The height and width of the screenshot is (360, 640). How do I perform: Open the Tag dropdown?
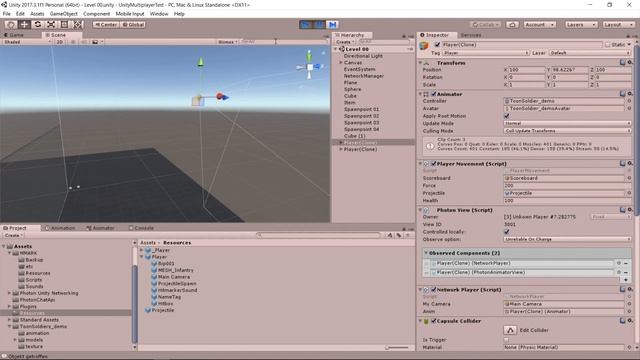coord(486,53)
